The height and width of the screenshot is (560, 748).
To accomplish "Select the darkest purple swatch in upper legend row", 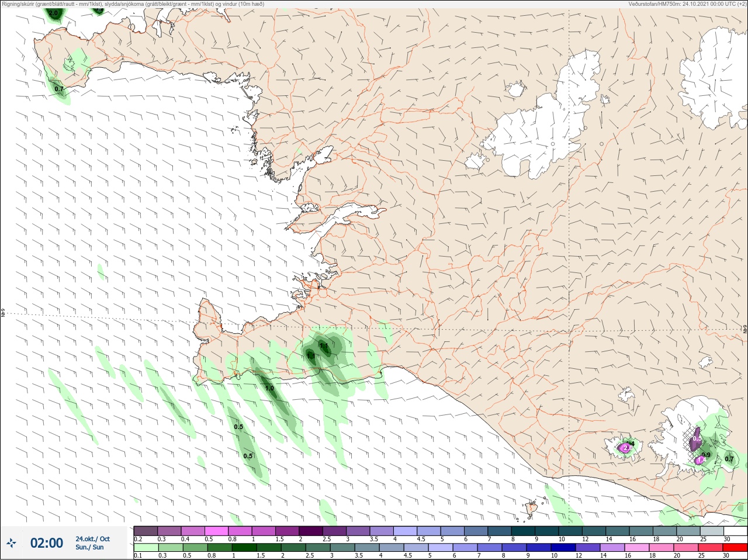I will click(x=311, y=531).
